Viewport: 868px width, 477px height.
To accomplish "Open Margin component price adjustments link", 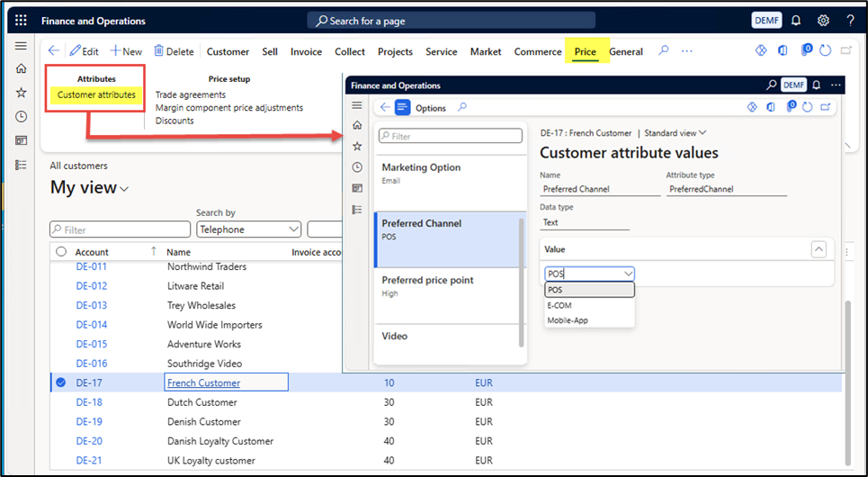I will [x=229, y=107].
